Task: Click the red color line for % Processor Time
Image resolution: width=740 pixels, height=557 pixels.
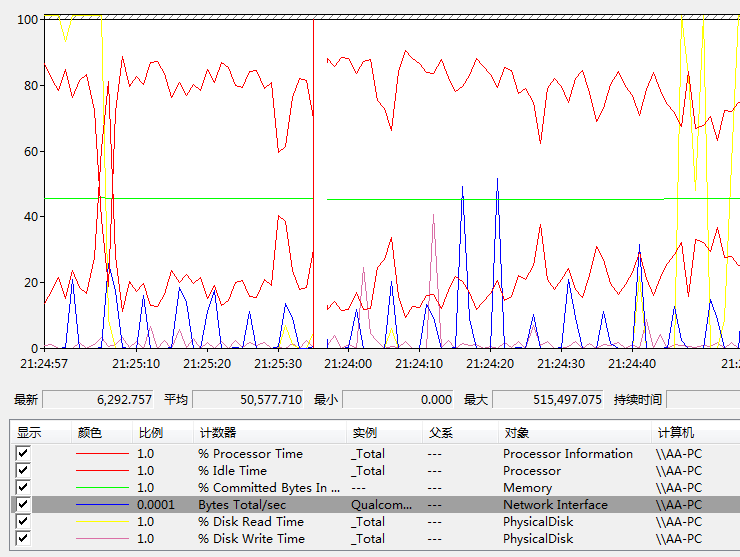Action: click(102, 454)
